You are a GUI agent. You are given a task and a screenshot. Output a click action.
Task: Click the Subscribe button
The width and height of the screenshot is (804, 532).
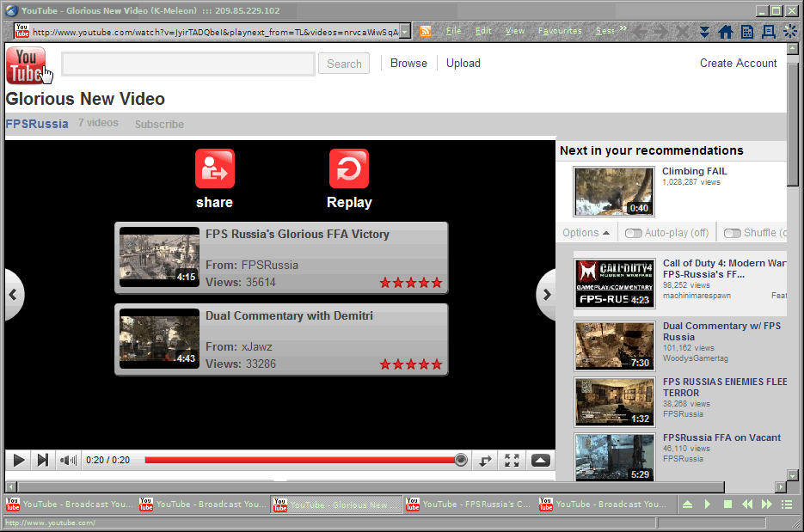159,124
